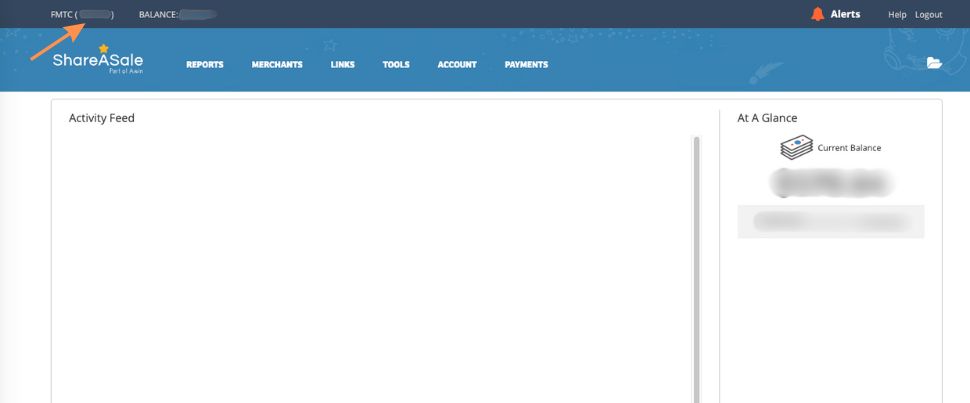
Task: Open the Alerts text label
Action: click(845, 15)
